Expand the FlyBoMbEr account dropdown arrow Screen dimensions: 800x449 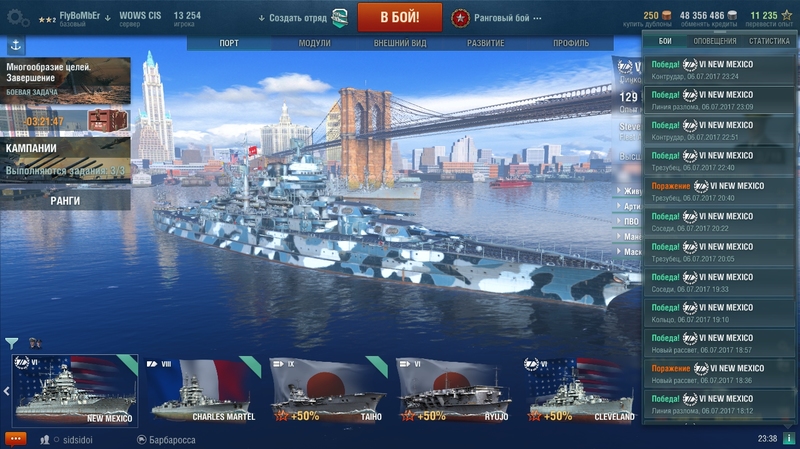click(108, 18)
